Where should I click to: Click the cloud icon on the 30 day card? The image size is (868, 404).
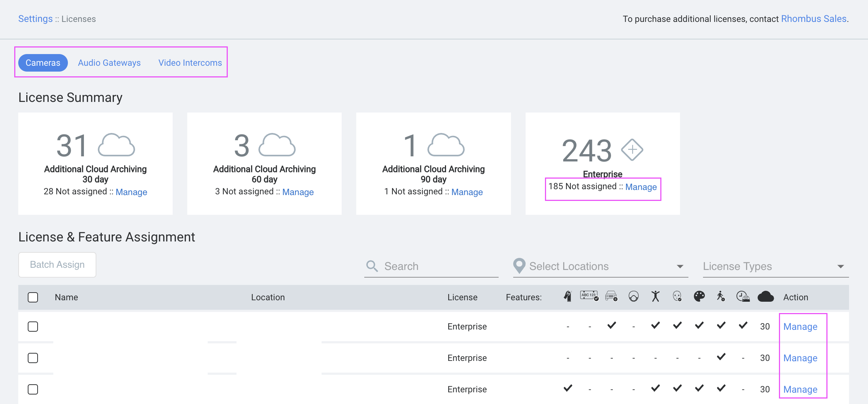coord(116,145)
